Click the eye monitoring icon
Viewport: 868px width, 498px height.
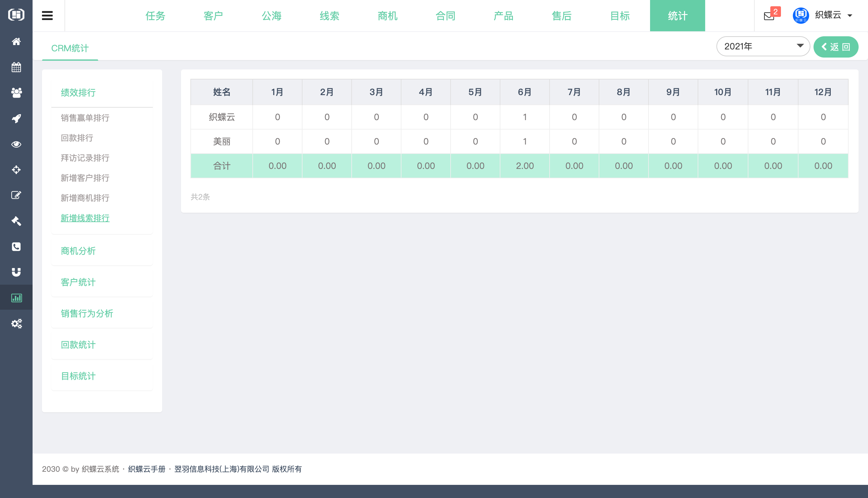(16, 144)
